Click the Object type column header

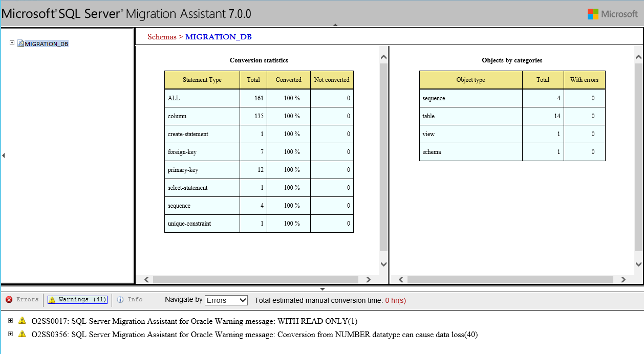[471, 80]
